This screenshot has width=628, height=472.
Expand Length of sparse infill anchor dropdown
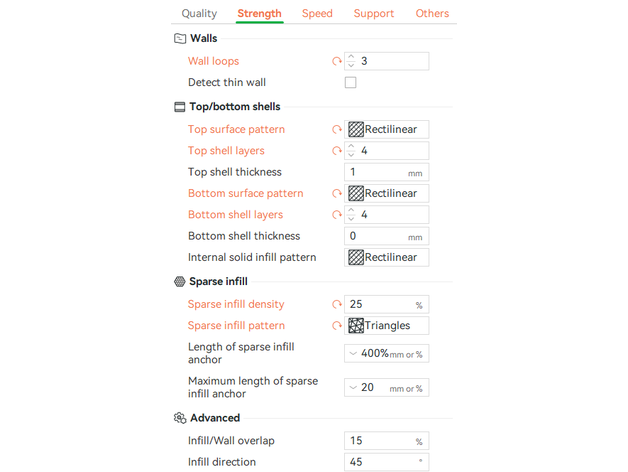353,354
